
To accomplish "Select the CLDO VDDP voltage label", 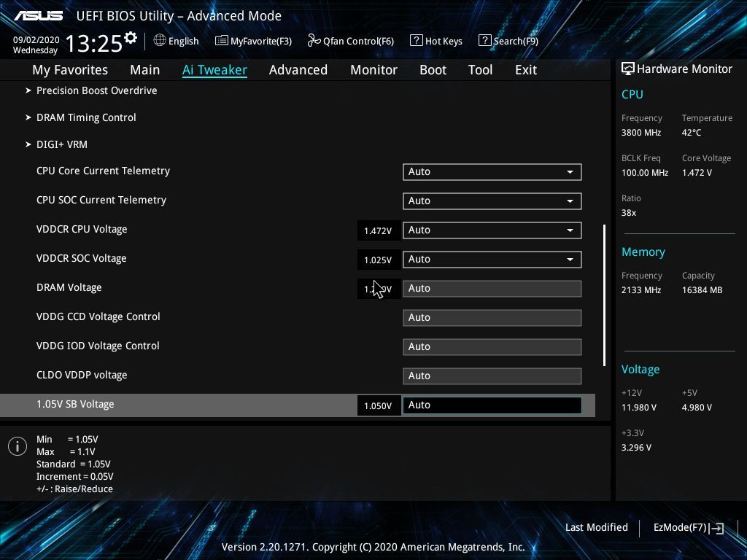I will [x=82, y=376].
